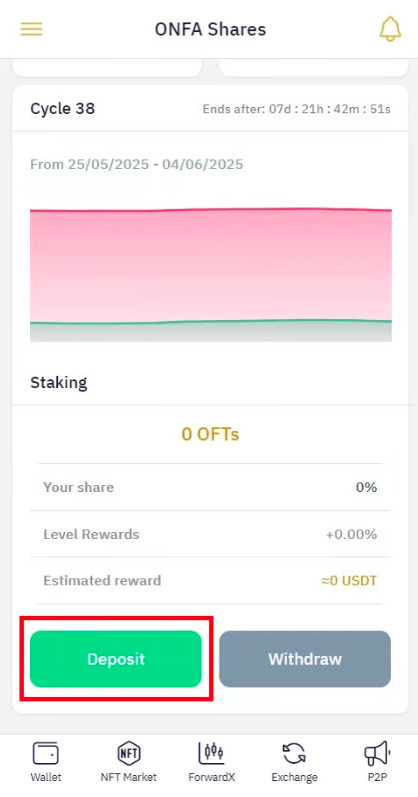Viewport: 418px width, 797px height.
Task: Click the Your share row
Action: 211,487
